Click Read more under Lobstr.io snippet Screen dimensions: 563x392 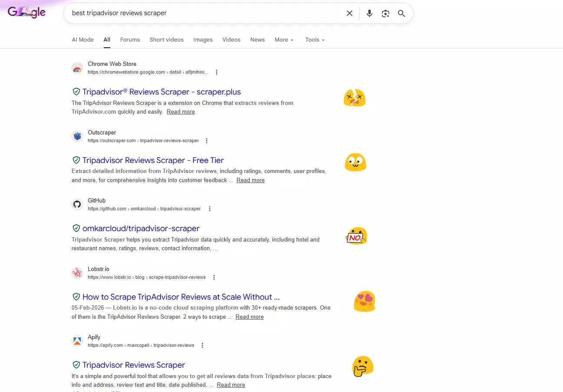pos(250,317)
